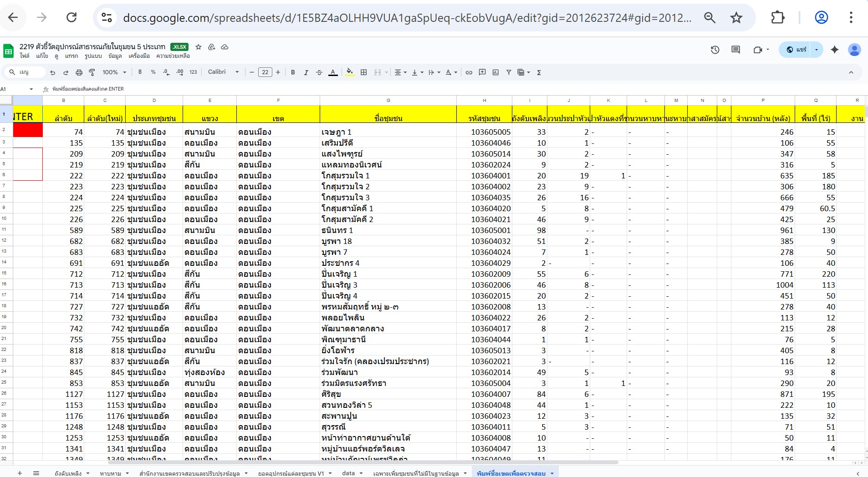
Task: Toggle strikethrough formatting
Action: (319, 72)
